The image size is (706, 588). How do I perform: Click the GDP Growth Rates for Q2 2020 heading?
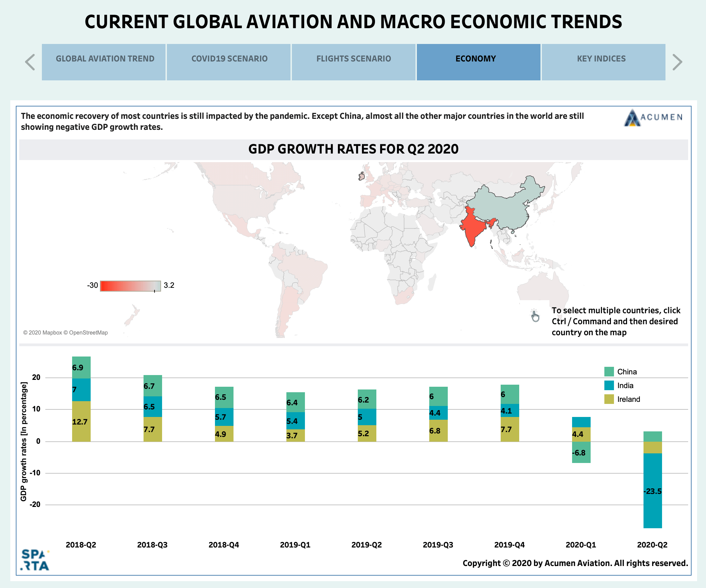[353, 149]
